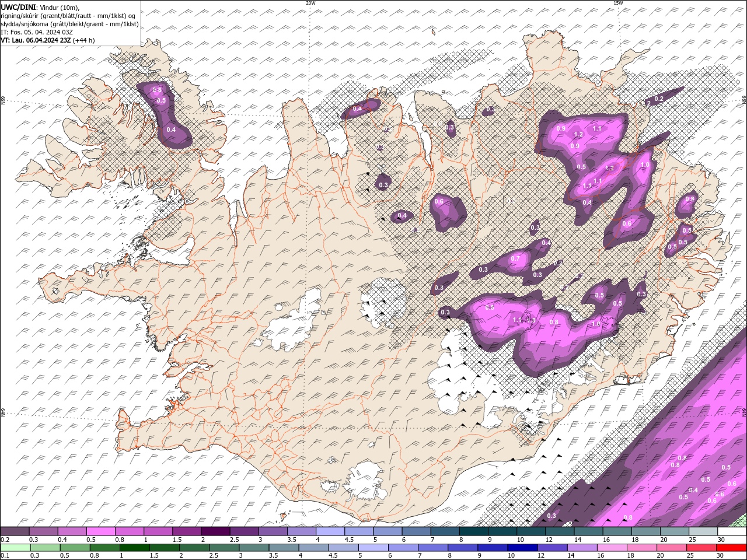
Task: Select the 'slydda/snjókoma (grátt/bleikt/grænt' header line
Action: pos(69,24)
